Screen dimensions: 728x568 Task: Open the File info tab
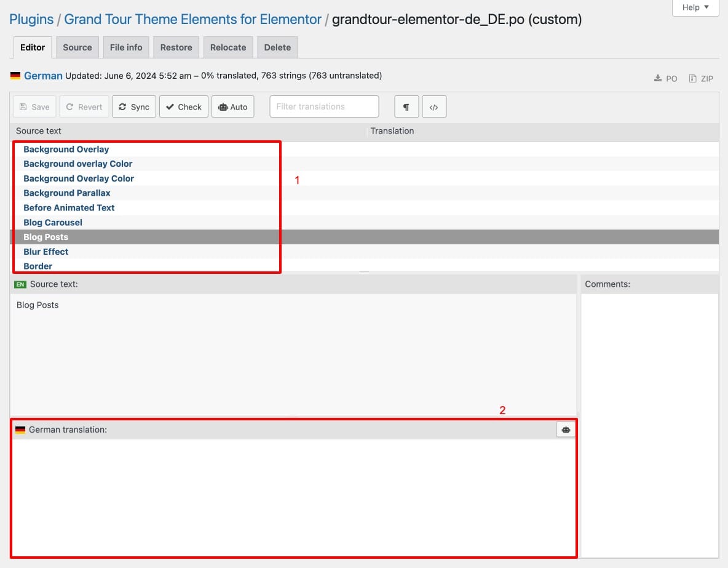126,47
